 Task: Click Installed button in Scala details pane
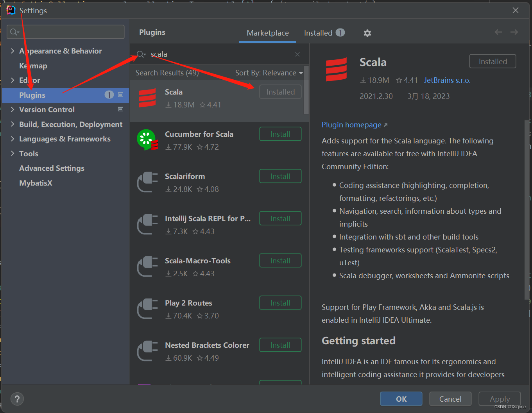493,61
